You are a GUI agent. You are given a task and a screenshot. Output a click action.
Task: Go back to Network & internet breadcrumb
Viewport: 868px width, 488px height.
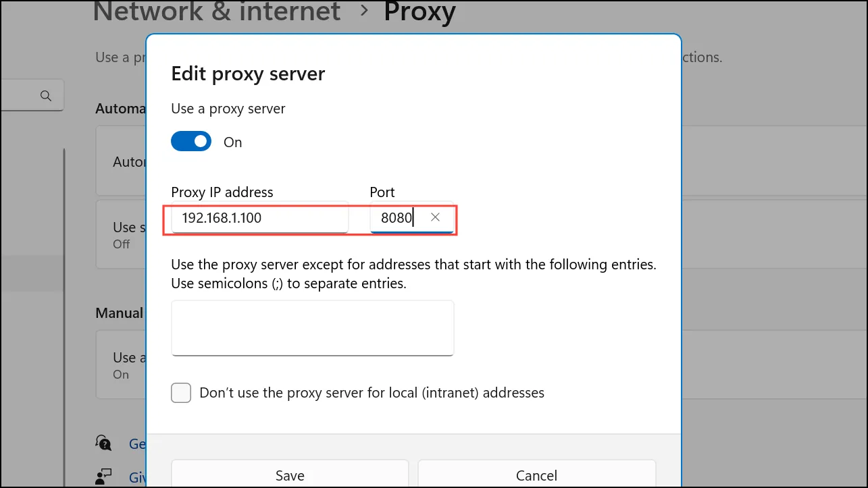coord(216,10)
